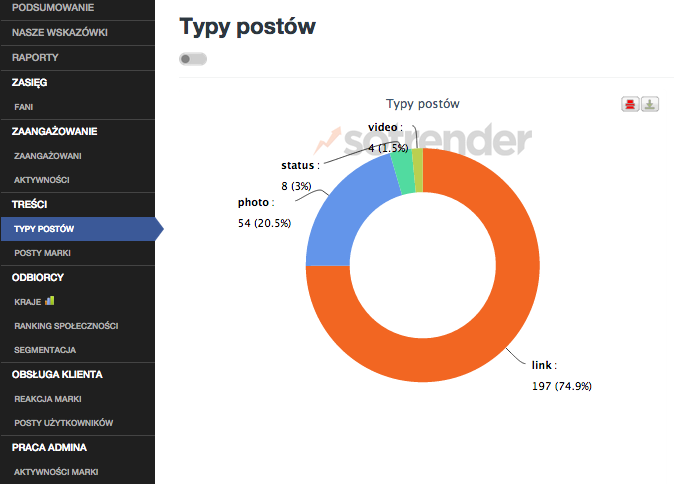The height and width of the screenshot is (484, 674).
Task: Click the download chart icon
Action: [649, 104]
